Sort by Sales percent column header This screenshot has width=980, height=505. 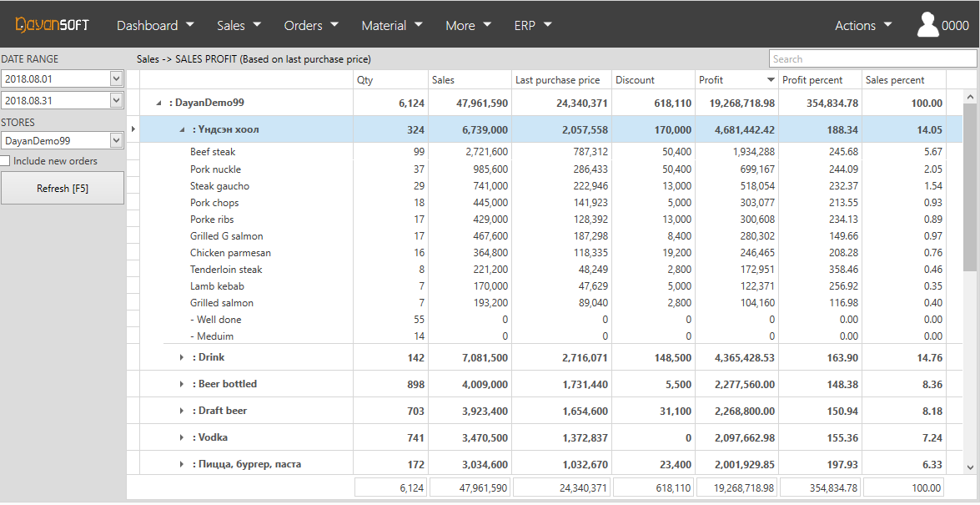(904, 80)
